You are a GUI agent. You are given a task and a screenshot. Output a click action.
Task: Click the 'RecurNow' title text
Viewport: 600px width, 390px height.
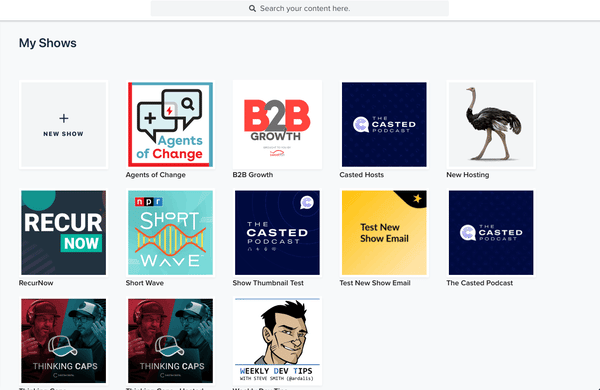(36, 283)
